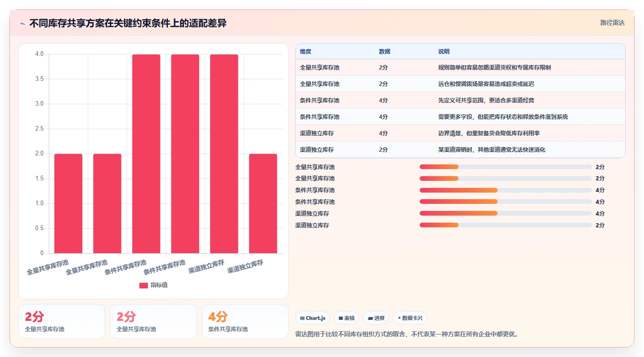Click the 说明 column header

click(x=444, y=52)
